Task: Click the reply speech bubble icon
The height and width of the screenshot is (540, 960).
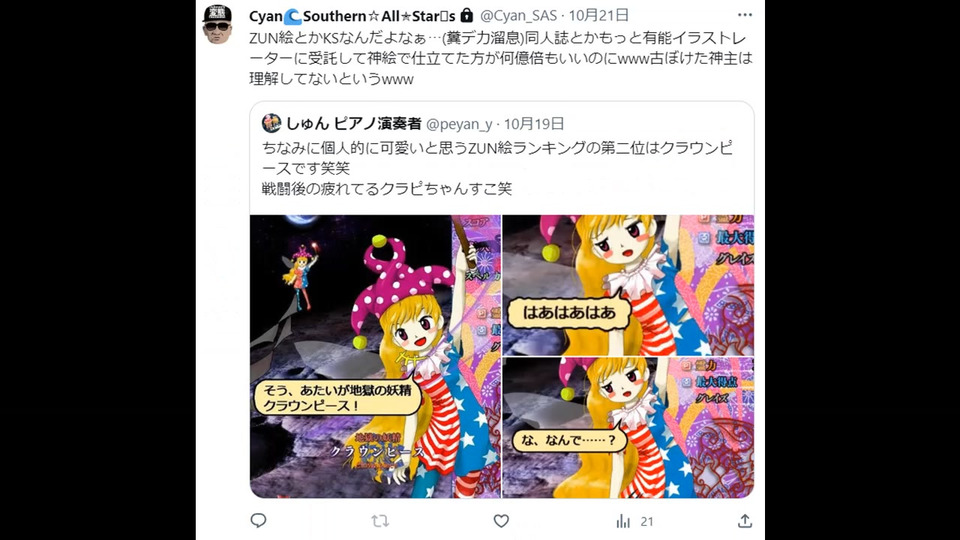Action: point(258,520)
